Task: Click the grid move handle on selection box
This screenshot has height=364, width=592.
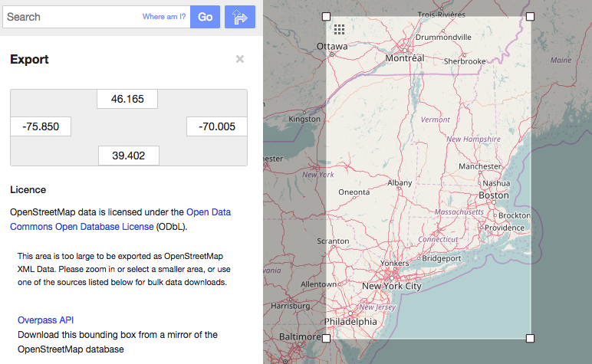Action: (x=339, y=29)
